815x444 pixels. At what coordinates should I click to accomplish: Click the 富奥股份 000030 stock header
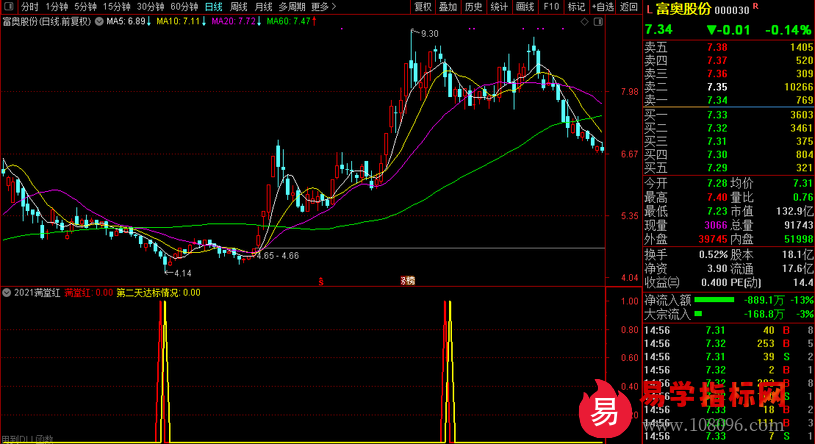coord(703,10)
